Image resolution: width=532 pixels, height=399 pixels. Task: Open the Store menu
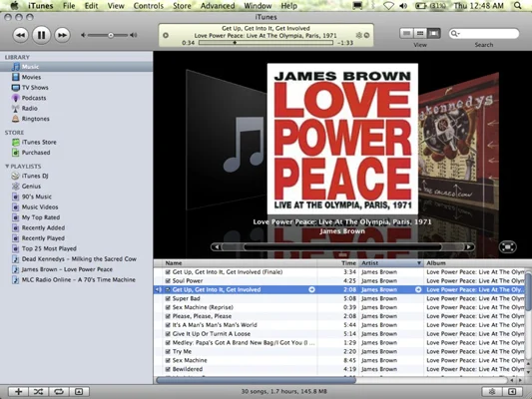pyautogui.click(x=182, y=6)
